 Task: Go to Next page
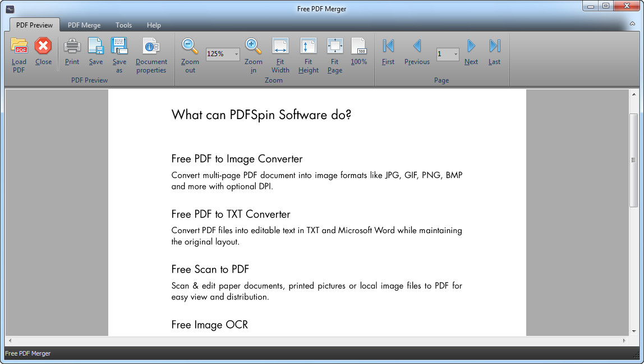471,52
